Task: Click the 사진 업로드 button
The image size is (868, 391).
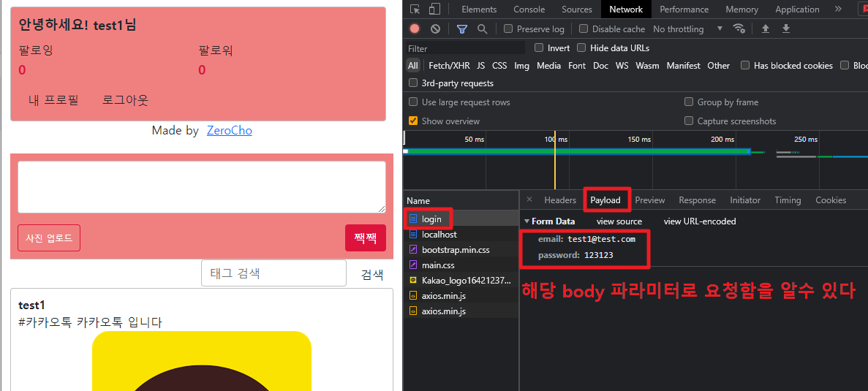Action: (x=49, y=238)
